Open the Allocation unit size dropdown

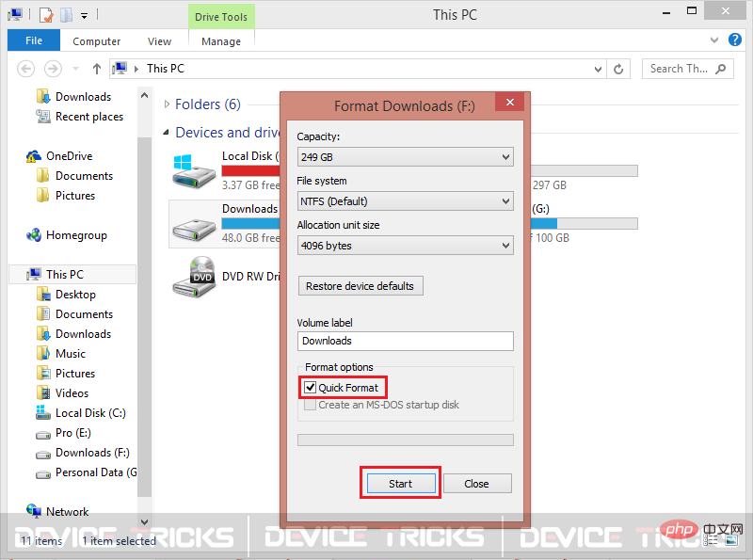[406, 246]
